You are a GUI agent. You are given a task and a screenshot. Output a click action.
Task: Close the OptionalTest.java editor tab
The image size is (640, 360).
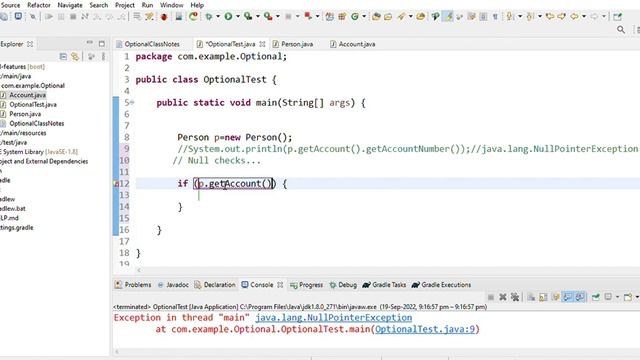pyautogui.click(x=262, y=44)
